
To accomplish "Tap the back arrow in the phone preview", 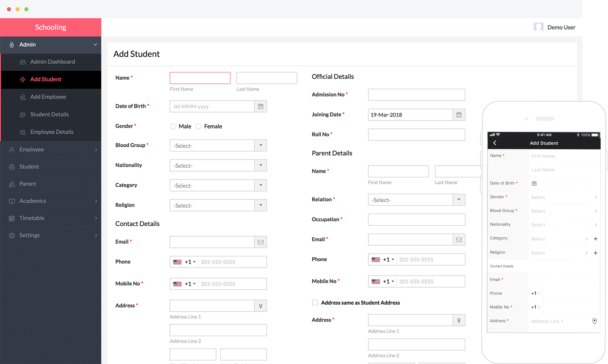I will coord(495,143).
